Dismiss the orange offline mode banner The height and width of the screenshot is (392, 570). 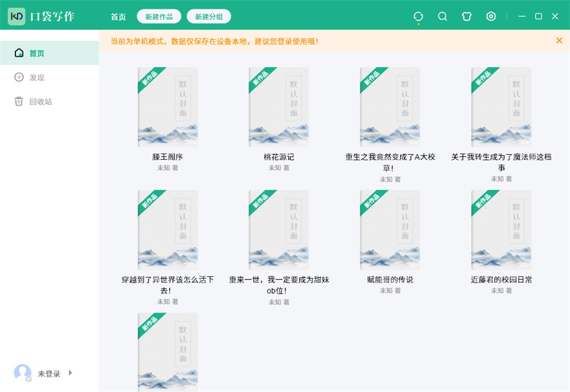tap(559, 41)
